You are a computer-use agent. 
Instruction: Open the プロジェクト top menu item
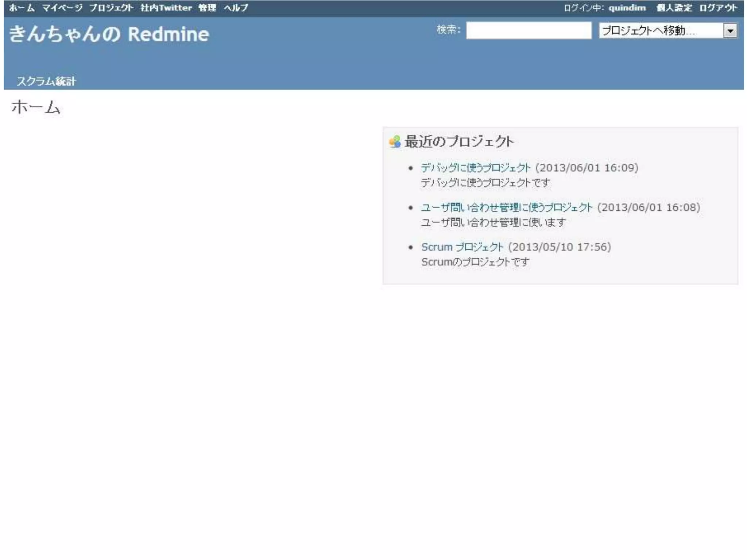[111, 8]
